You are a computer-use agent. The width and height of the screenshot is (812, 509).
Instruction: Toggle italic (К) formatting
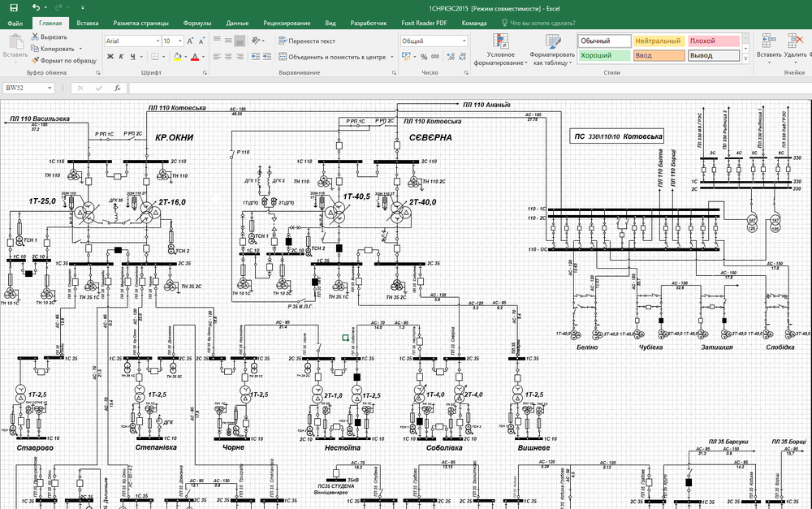point(121,57)
